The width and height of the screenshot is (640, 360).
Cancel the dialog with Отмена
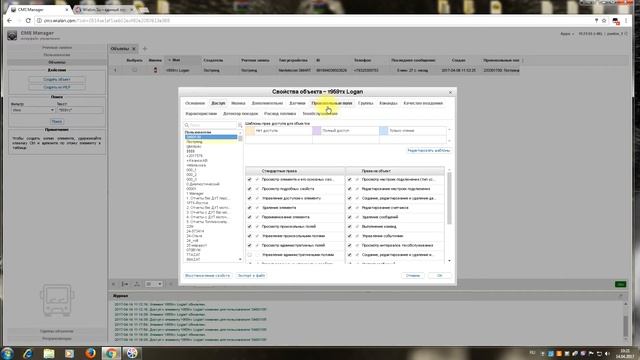point(413,276)
